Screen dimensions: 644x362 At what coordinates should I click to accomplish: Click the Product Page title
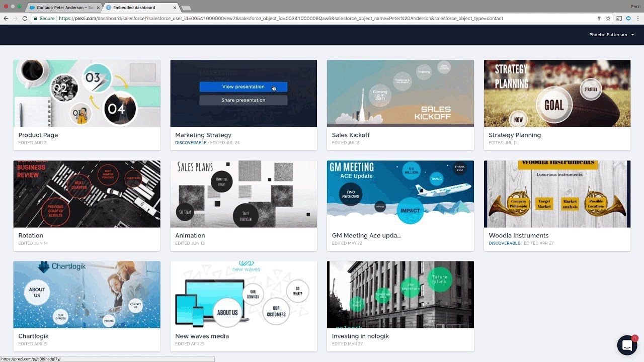38,135
